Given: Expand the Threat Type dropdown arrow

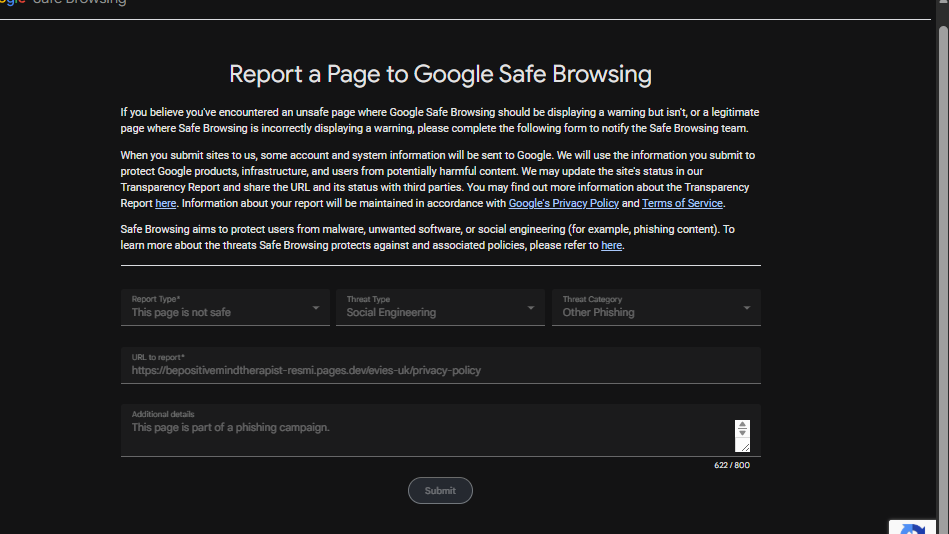Looking at the screenshot, I should point(531,308).
